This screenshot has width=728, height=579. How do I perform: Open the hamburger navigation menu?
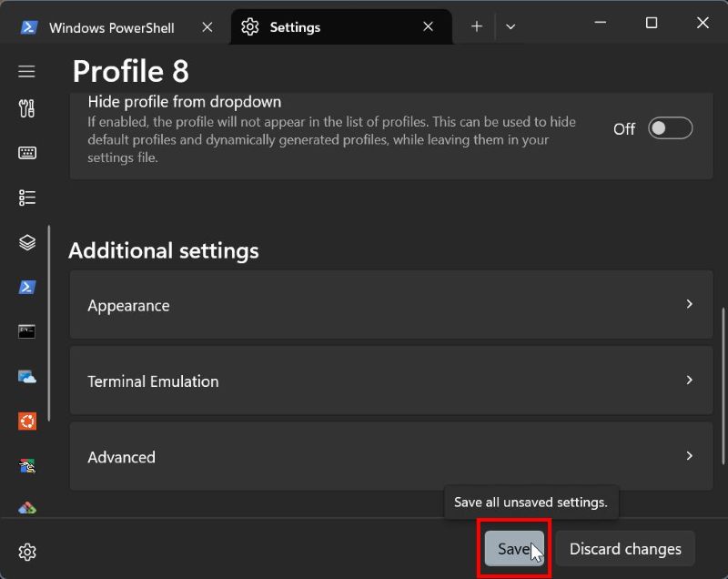click(26, 71)
